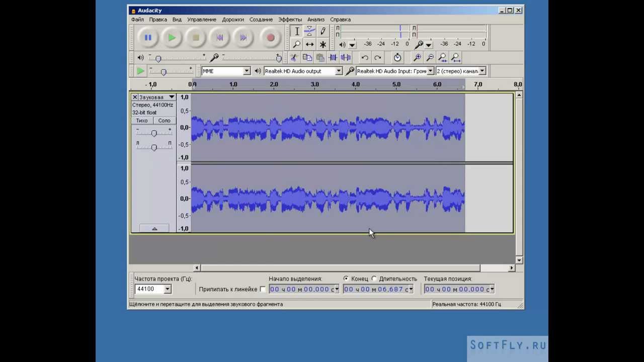This screenshot has width=644, height=362.
Task: Open the Вид menu
Action: [x=177, y=20]
